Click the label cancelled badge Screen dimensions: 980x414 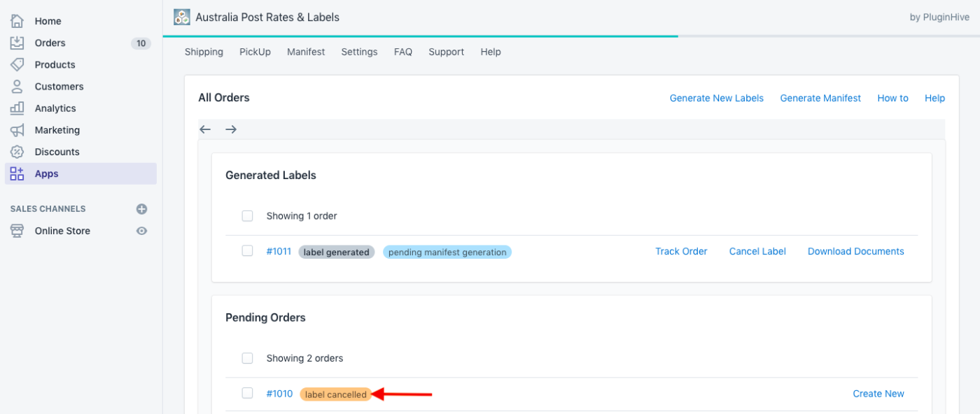coord(336,394)
